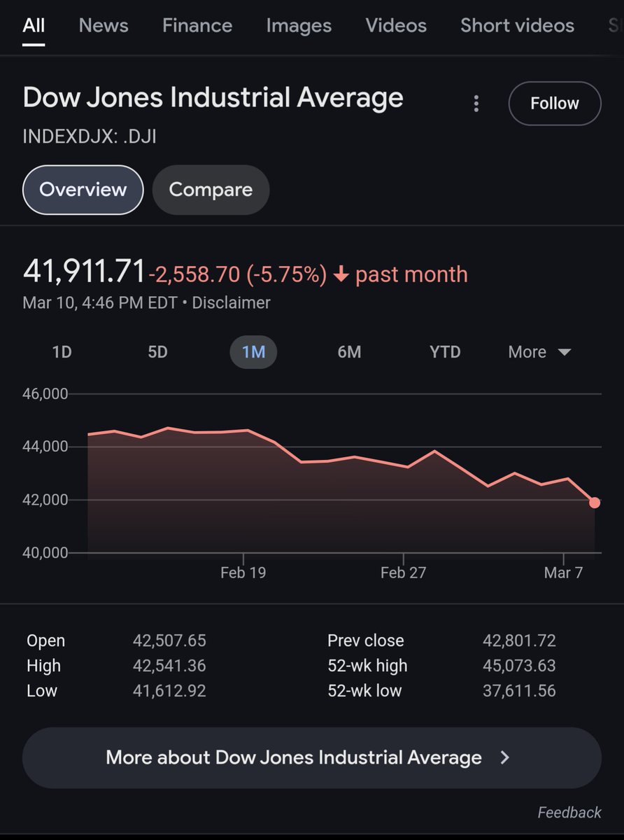Click the Mar 10, 4:46 PM EDT timestamp

[100, 303]
